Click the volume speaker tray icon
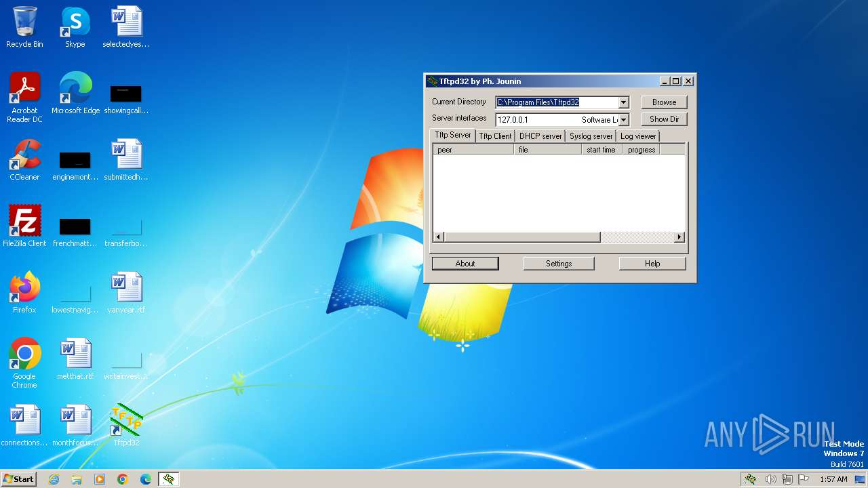This screenshot has height=488, width=868. tap(770, 479)
